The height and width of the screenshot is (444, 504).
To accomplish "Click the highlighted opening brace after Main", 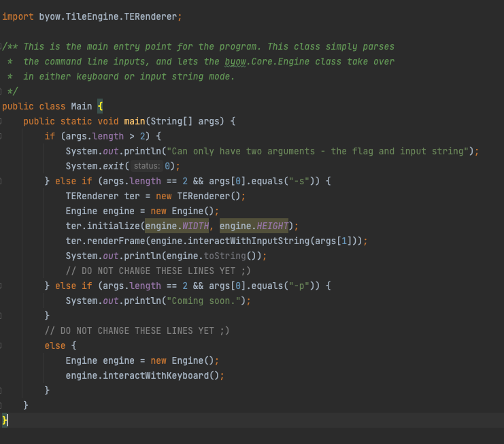I will coord(100,106).
